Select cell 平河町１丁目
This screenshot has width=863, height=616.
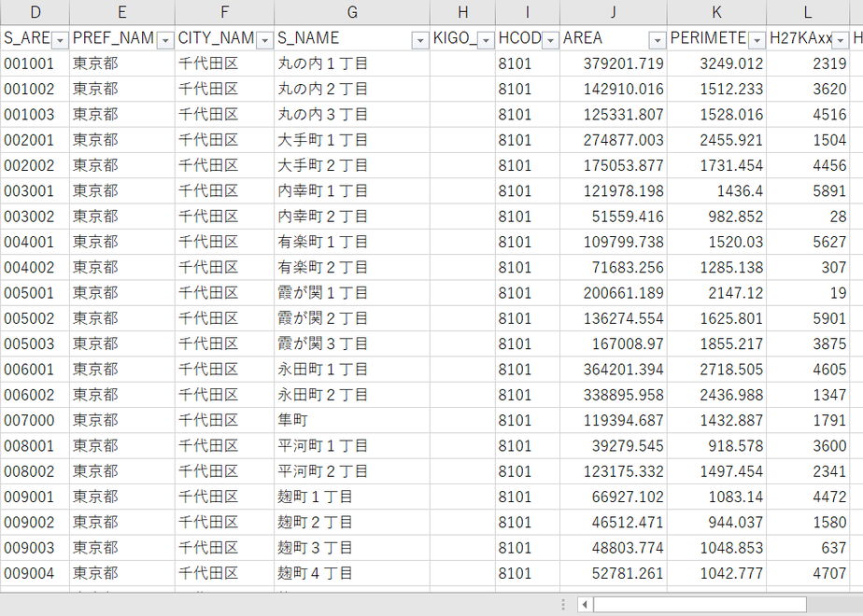pyautogui.click(x=352, y=446)
